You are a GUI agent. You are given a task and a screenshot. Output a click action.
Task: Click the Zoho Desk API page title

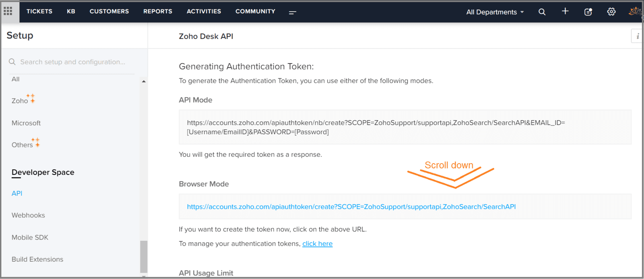(x=206, y=36)
